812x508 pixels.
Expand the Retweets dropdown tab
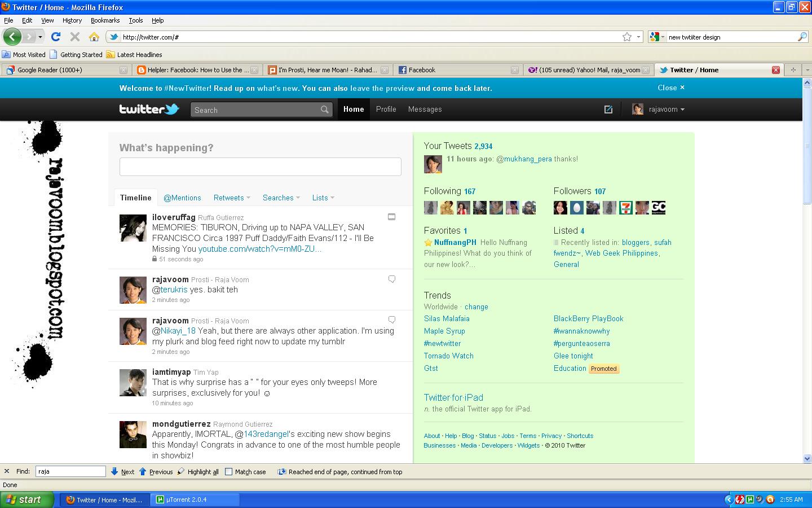point(232,198)
